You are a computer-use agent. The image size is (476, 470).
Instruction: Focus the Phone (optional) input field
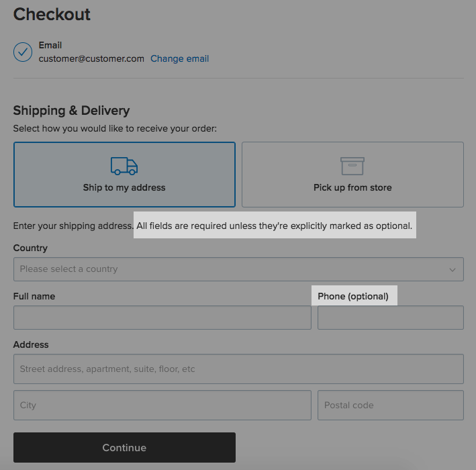[x=391, y=318]
